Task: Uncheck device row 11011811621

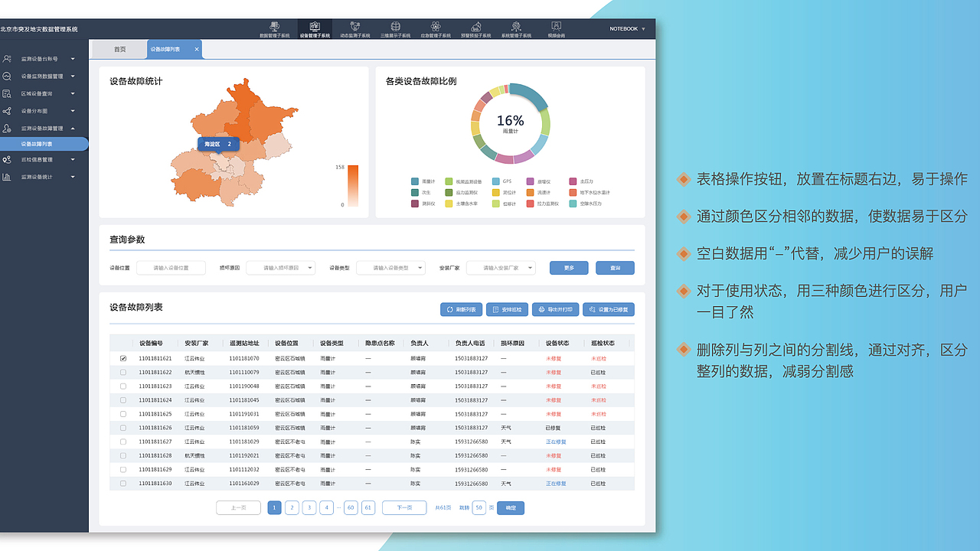Action: pos(122,359)
